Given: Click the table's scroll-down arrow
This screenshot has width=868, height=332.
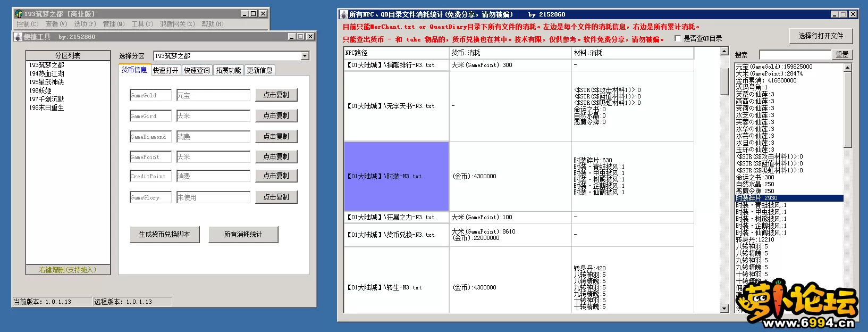Looking at the screenshot, I should 724,309.
